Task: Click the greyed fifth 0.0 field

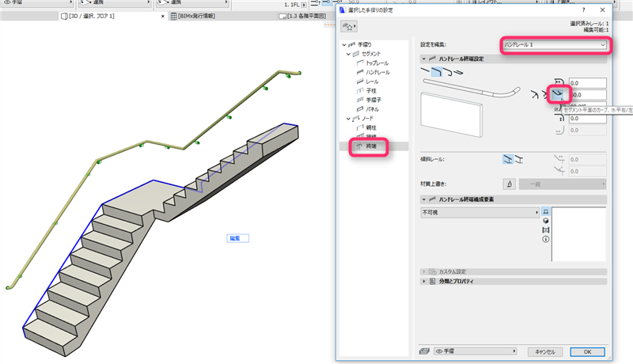Action: (587, 131)
